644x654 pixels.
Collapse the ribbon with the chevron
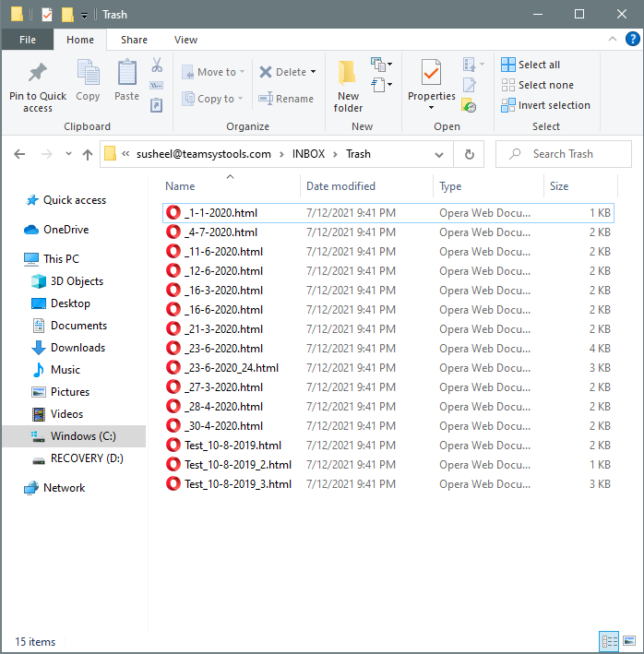pos(613,40)
